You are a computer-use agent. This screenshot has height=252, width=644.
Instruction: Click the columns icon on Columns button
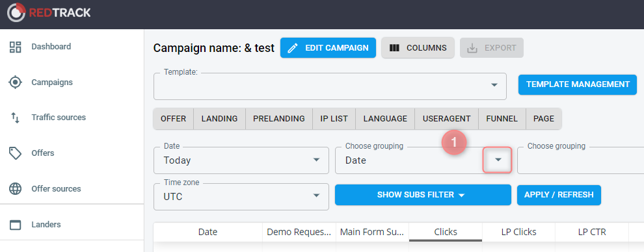394,48
